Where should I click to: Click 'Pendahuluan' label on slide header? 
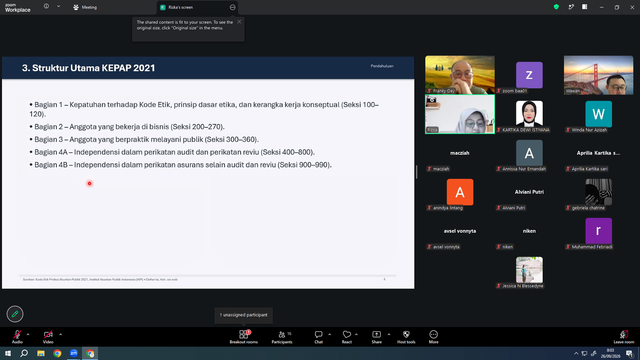click(382, 66)
